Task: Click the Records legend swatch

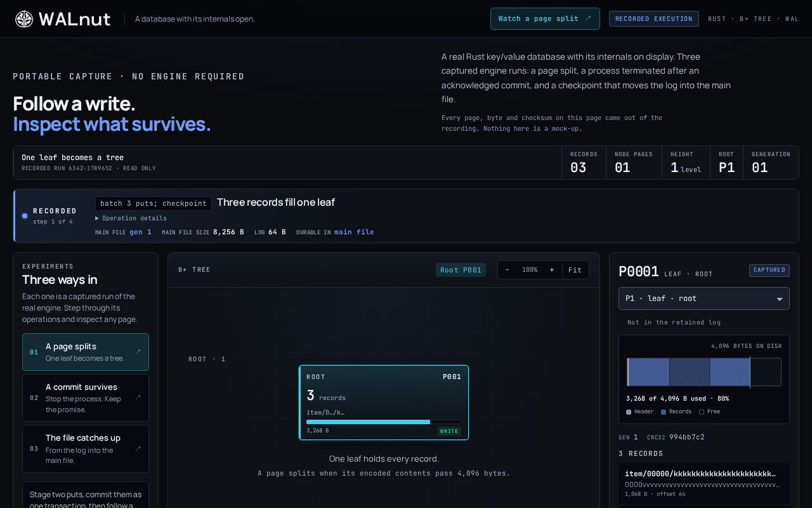Action: click(664, 412)
